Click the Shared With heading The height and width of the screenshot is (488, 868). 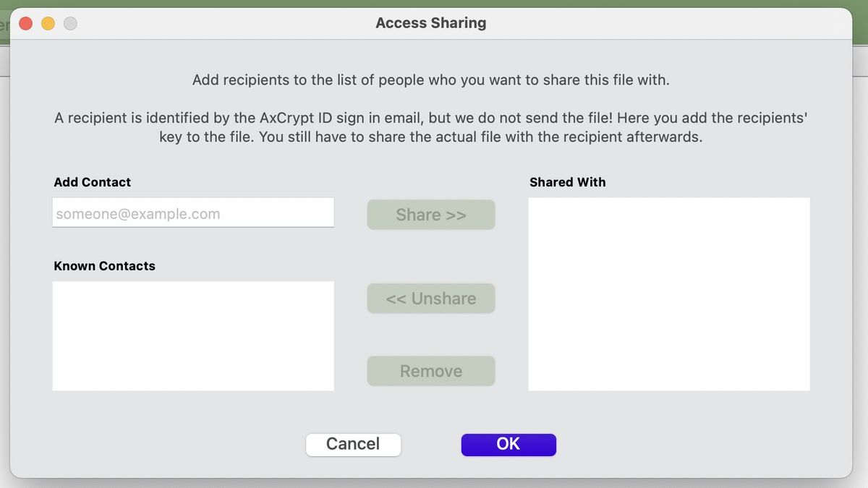(x=567, y=182)
